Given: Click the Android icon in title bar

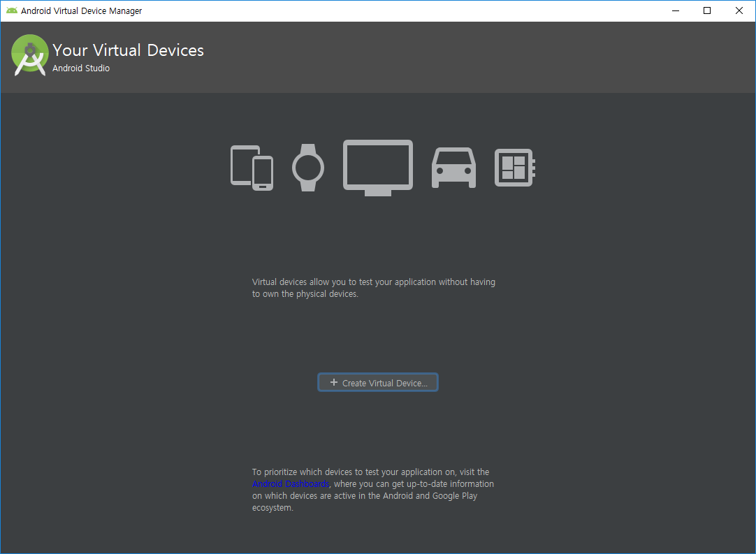Looking at the screenshot, I should point(12,10).
